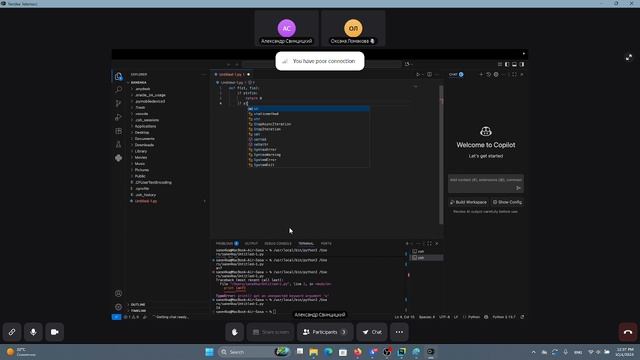Viewport: 640px width, 360px height.
Task: Open the remote window indicator in status bar
Action: 116,317
